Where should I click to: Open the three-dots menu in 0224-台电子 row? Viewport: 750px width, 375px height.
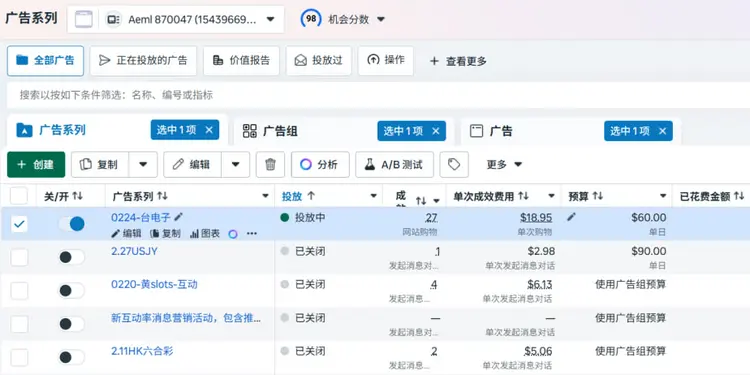click(x=252, y=234)
